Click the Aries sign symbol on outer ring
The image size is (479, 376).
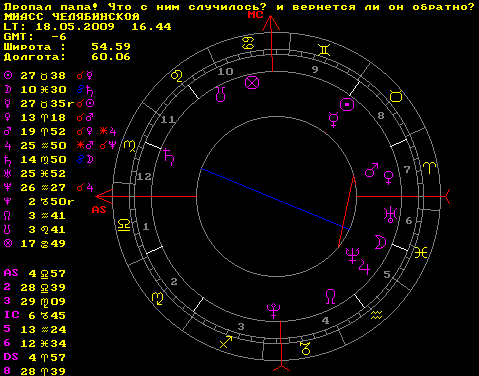point(430,168)
